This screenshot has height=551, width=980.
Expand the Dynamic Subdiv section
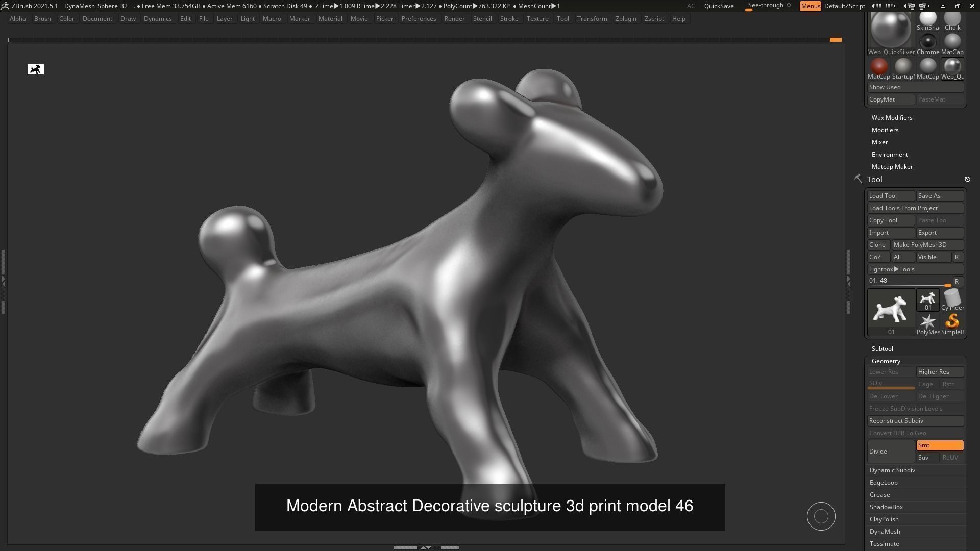click(x=892, y=470)
